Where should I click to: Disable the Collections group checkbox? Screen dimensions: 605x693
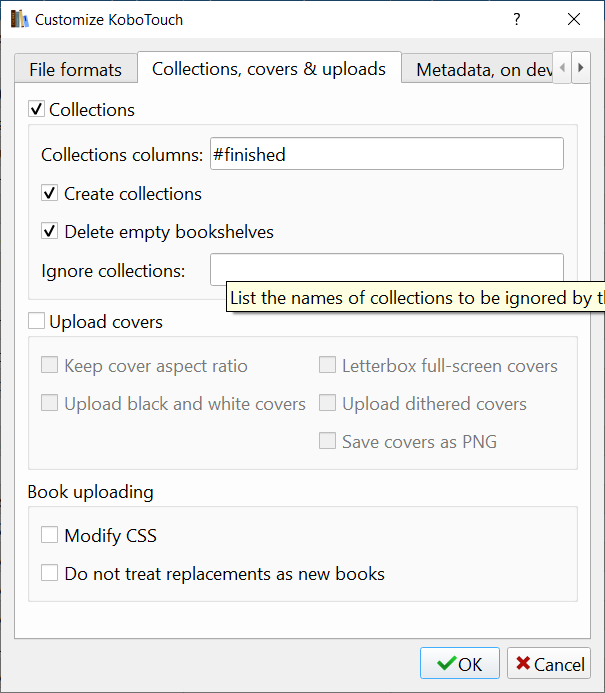coord(37,110)
